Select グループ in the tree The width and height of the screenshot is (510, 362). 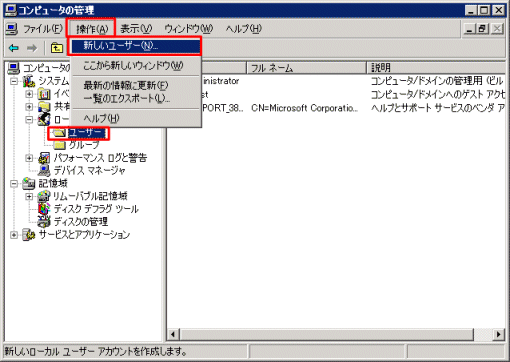click(84, 145)
